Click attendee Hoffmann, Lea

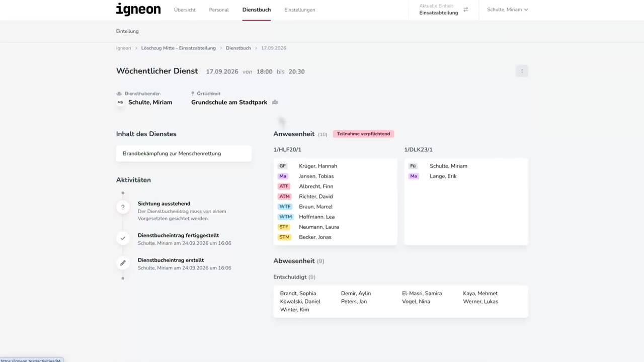point(317,217)
